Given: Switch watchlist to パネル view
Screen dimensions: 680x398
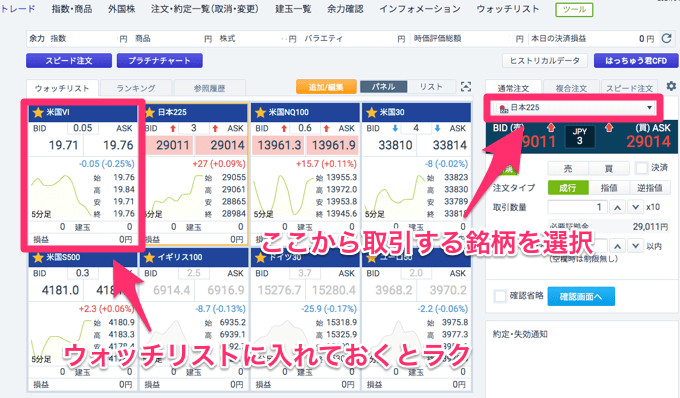Looking at the screenshot, I should (383, 87).
